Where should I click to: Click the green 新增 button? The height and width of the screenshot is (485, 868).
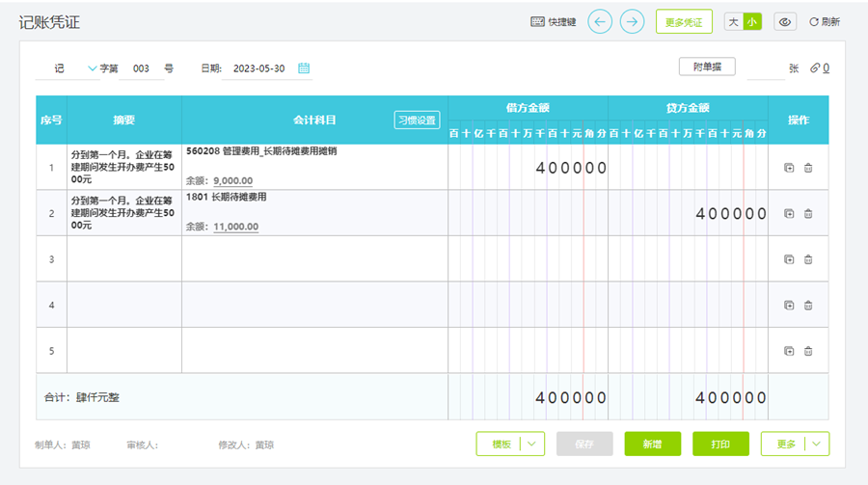[652, 444]
